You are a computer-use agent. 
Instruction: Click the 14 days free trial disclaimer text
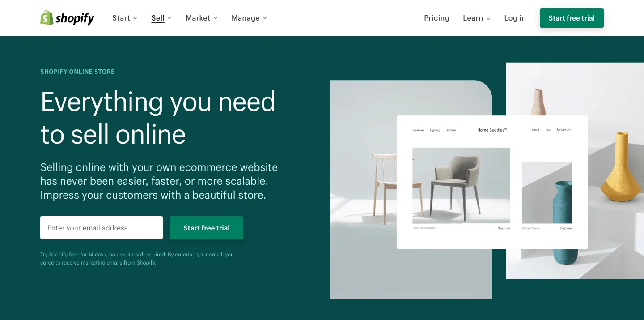[x=137, y=259]
